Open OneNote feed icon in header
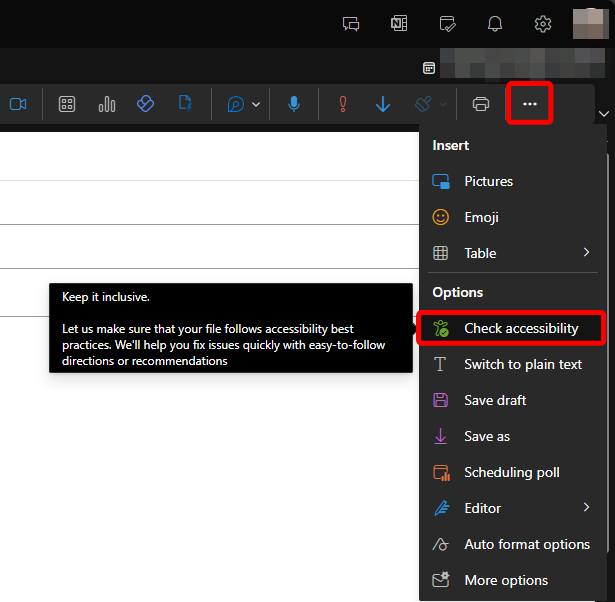 (399, 23)
